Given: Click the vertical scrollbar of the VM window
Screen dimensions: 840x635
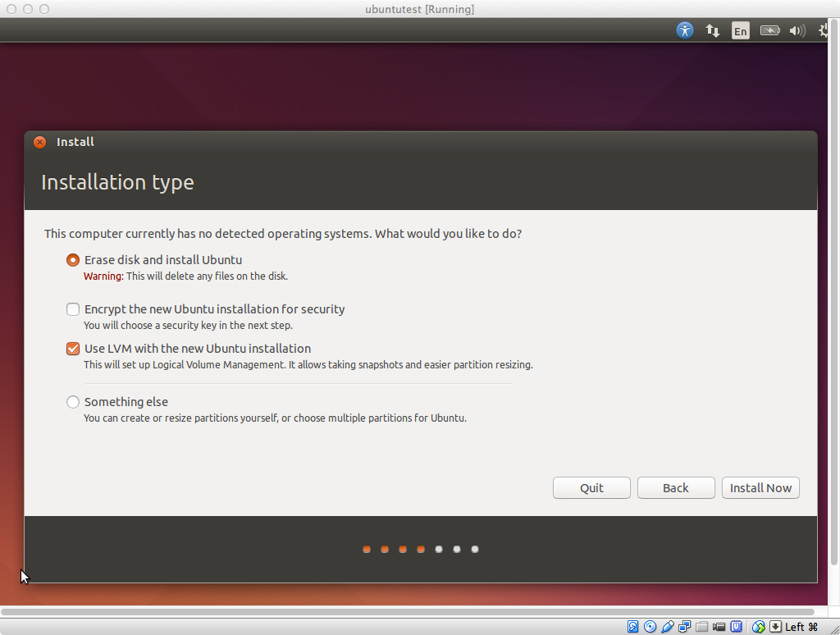Looking at the screenshot, I should 833,292.
